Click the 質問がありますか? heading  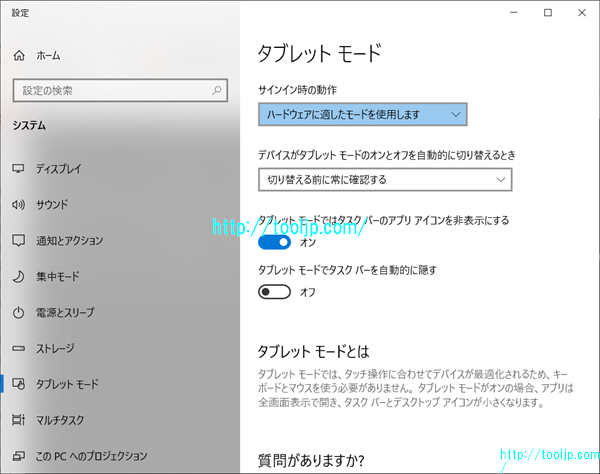pos(311,460)
